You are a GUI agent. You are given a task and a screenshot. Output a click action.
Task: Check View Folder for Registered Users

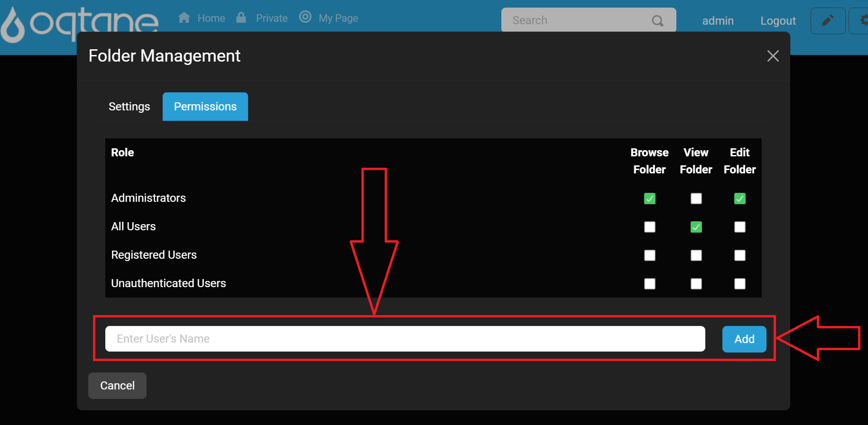[x=696, y=255]
